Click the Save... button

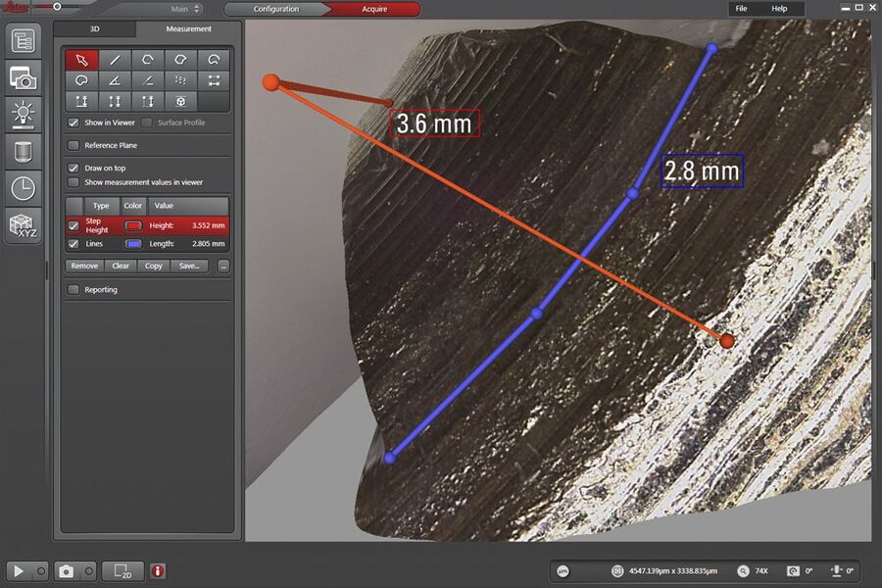[189, 266]
